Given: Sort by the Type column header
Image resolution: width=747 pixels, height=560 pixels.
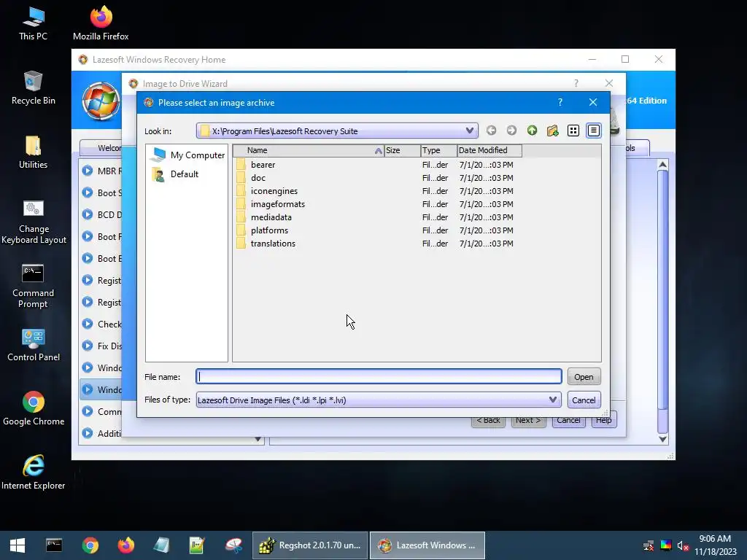Looking at the screenshot, I should click(438, 150).
